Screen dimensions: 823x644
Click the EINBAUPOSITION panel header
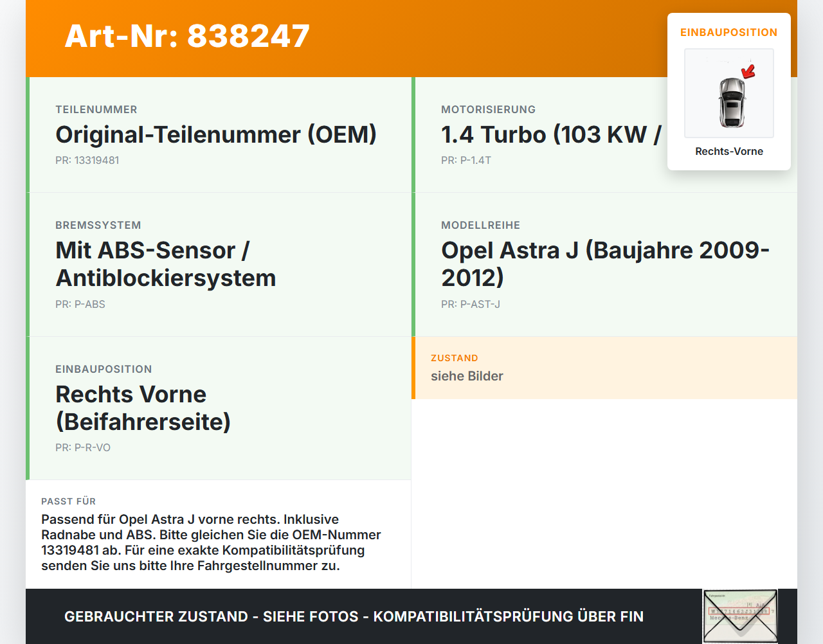point(729,32)
